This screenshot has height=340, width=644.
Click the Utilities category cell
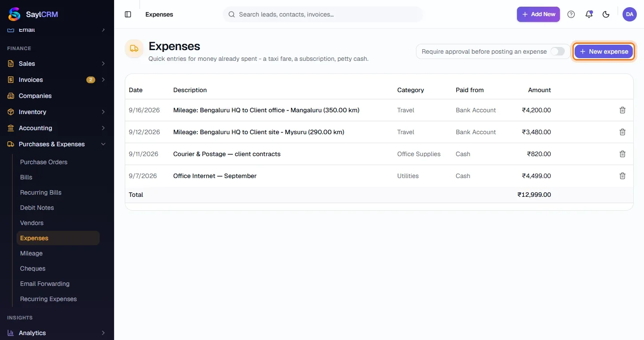pos(408,176)
